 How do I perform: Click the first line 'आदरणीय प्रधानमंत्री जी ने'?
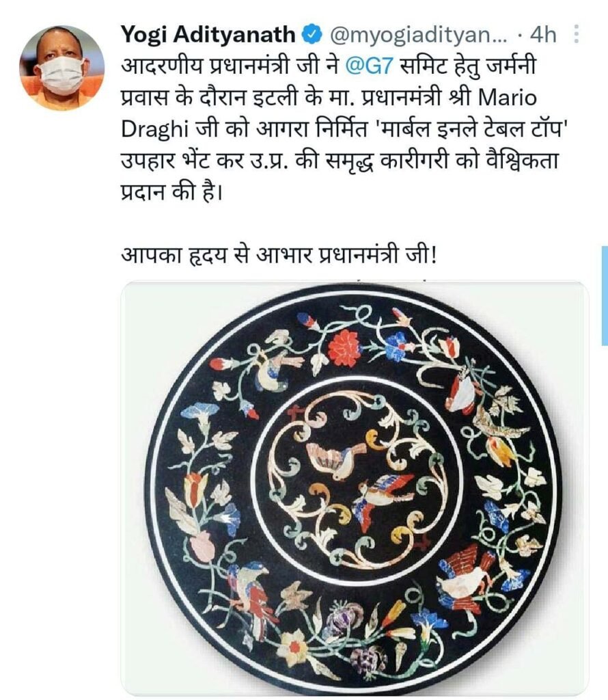[x=231, y=66]
